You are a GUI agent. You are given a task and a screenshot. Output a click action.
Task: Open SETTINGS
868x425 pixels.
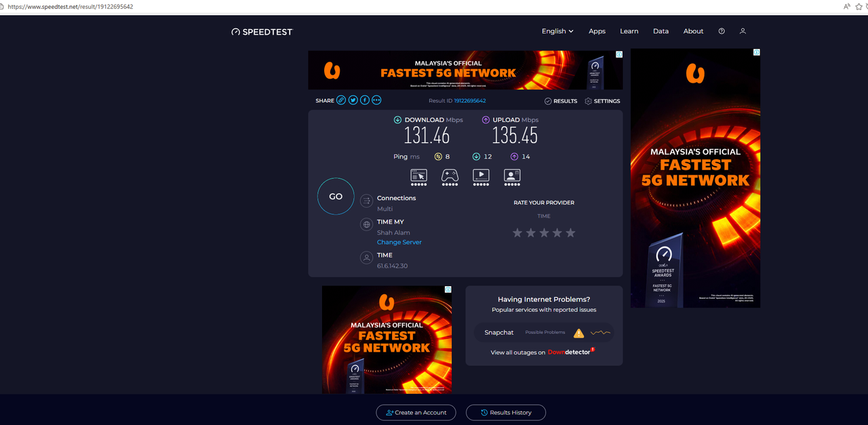601,101
